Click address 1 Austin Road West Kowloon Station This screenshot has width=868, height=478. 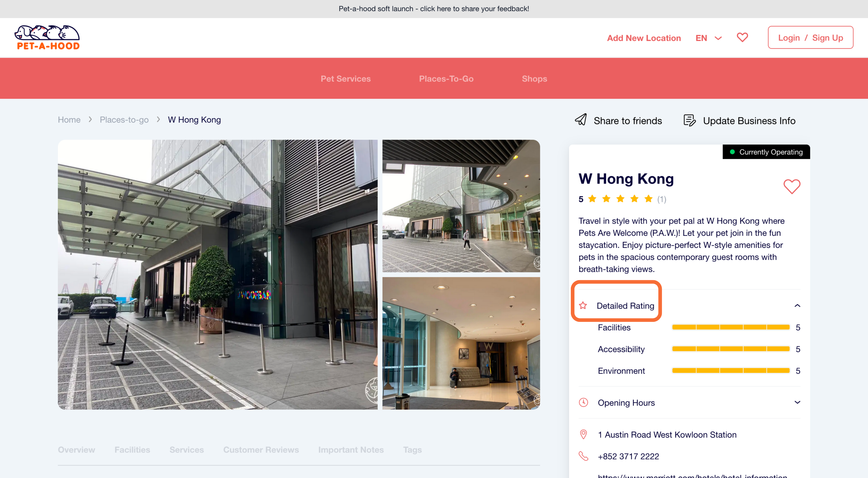(667, 435)
